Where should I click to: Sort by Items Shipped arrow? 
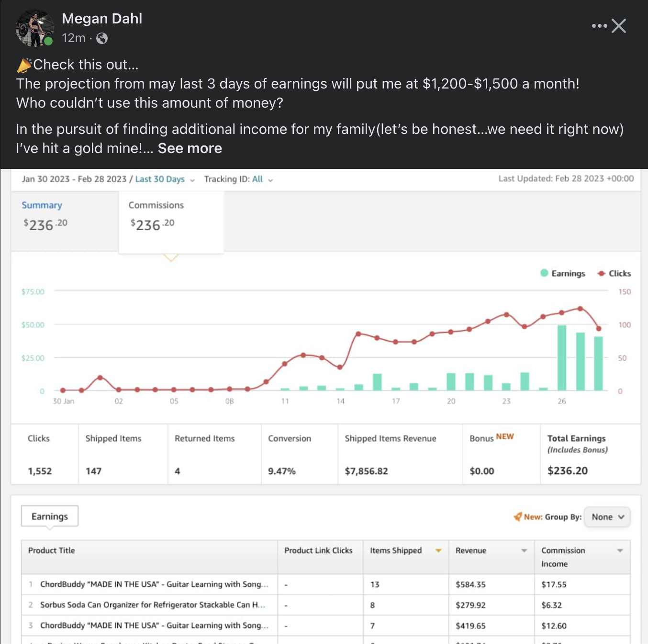click(438, 551)
